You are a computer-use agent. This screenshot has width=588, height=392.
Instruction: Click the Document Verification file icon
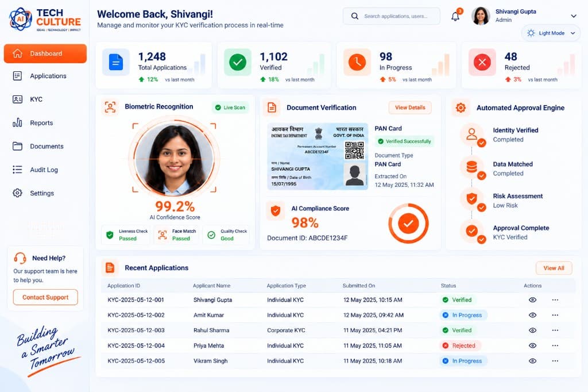coord(272,107)
